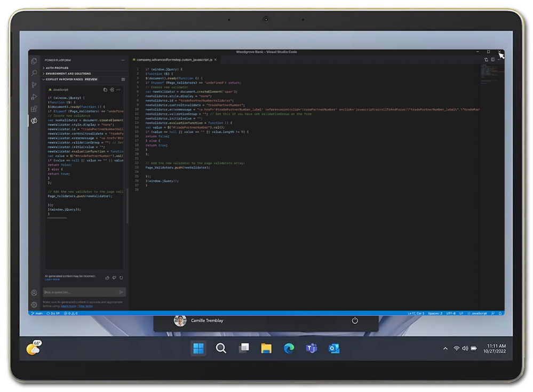The image size is (533, 392).
Task: Collapse the Copilot in Power Pages section
Action: coord(64,79)
